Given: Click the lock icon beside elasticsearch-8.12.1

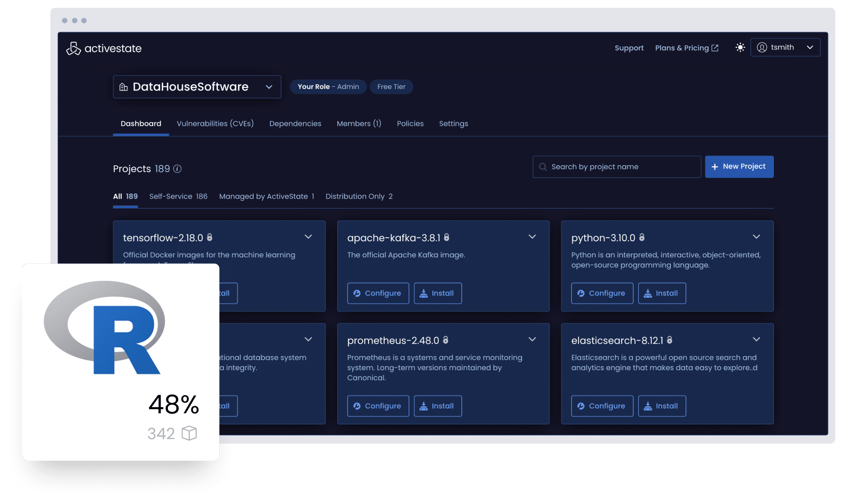Looking at the screenshot, I should tap(669, 340).
